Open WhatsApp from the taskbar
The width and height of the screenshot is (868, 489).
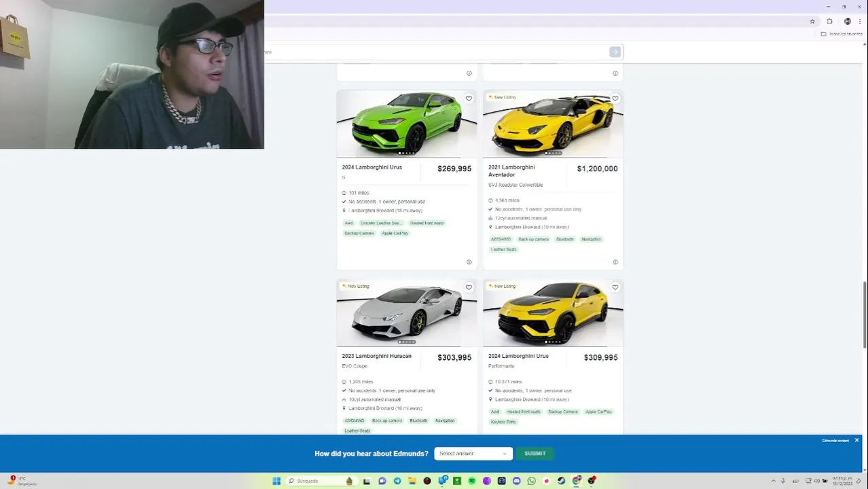[532, 481]
